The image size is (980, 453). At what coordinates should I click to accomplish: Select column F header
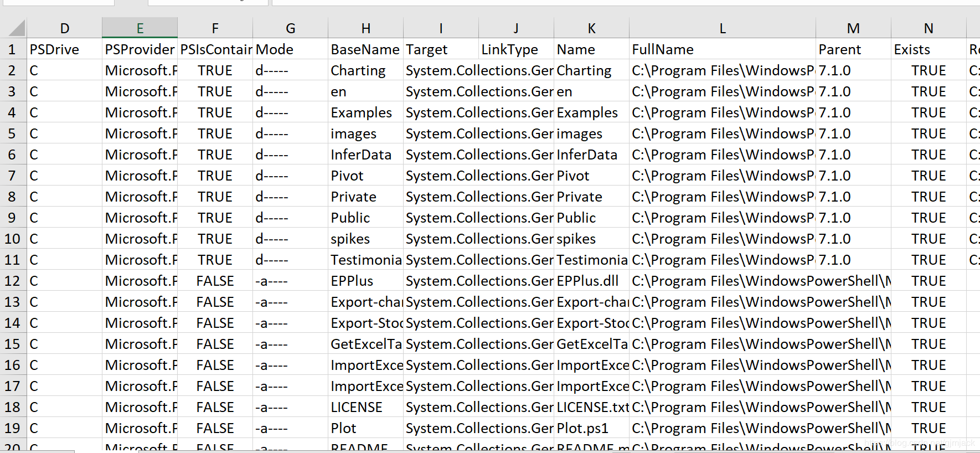[x=215, y=28]
